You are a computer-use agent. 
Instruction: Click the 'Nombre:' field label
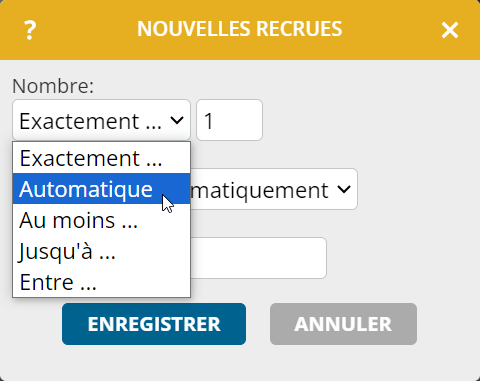[x=53, y=86]
